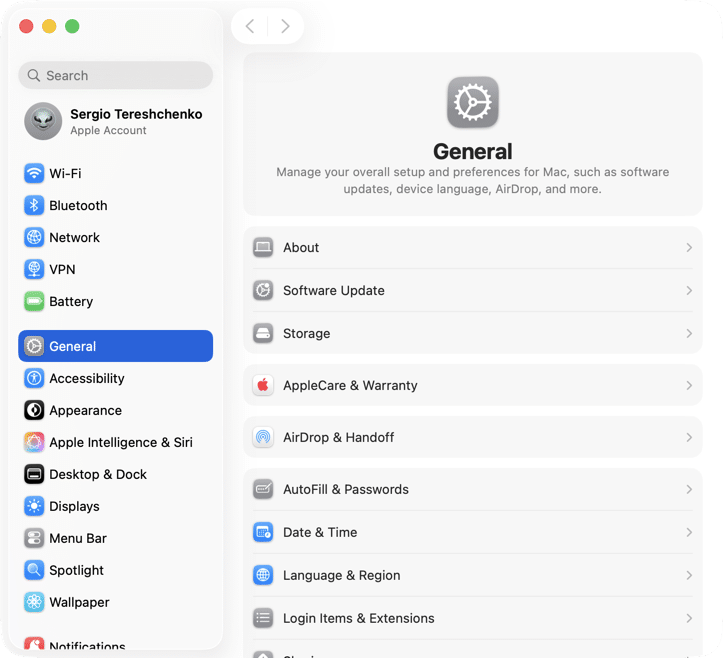Click the AirDrop & Handoff icon
Screen dimensions: 723x658
click(263, 437)
